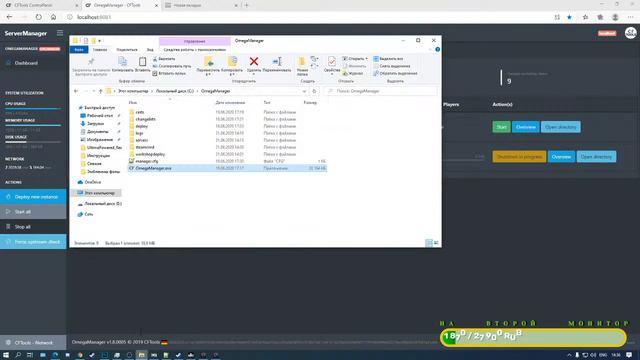This screenshot has height=360, width=640.
Task: Click the large icons view toggle in Explorer
Action: tap(436, 243)
